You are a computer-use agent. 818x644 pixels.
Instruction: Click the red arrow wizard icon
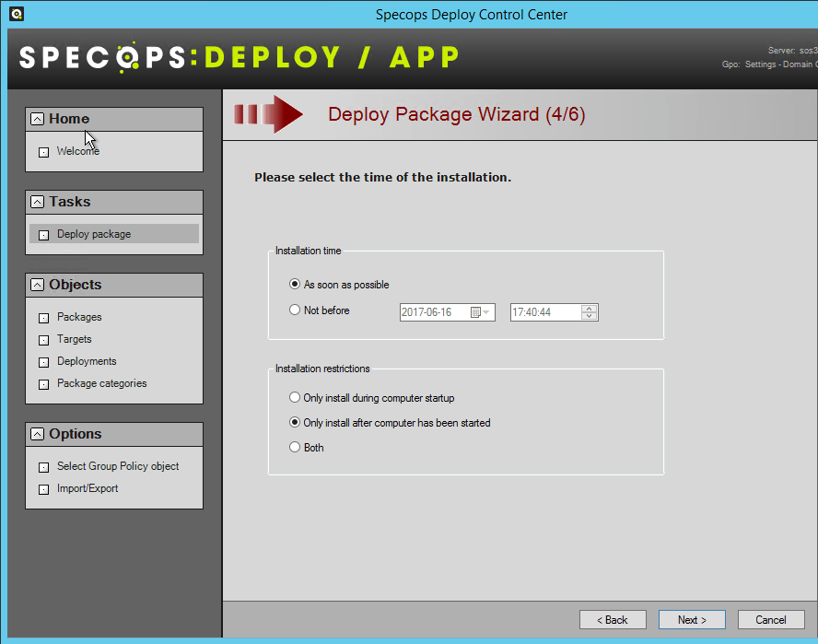[268, 114]
